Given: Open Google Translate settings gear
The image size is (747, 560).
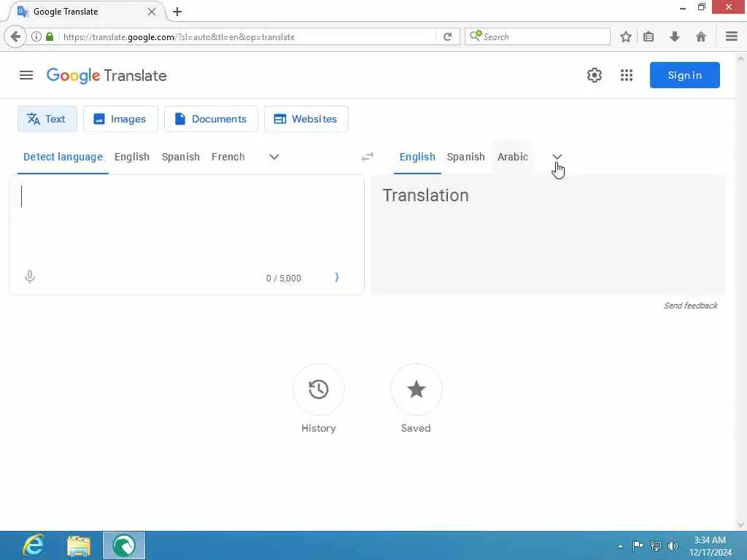Looking at the screenshot, I should point(594,75).
